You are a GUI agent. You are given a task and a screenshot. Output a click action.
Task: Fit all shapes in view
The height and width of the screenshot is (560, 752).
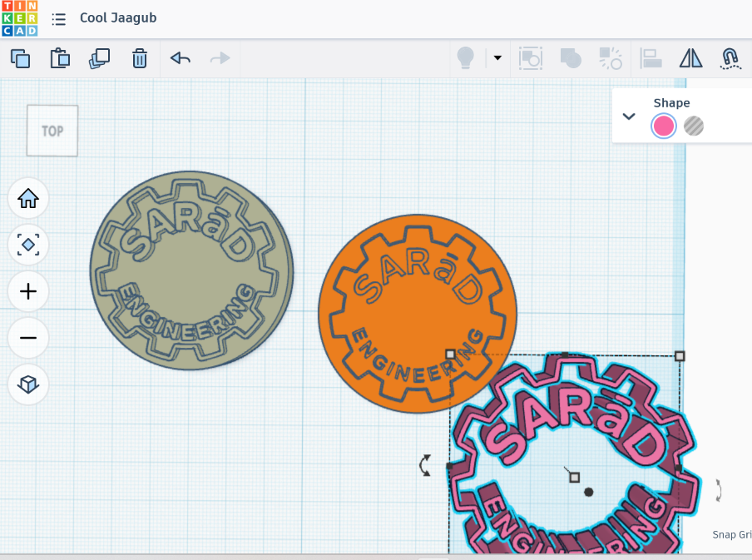click(x=28, y=245)
